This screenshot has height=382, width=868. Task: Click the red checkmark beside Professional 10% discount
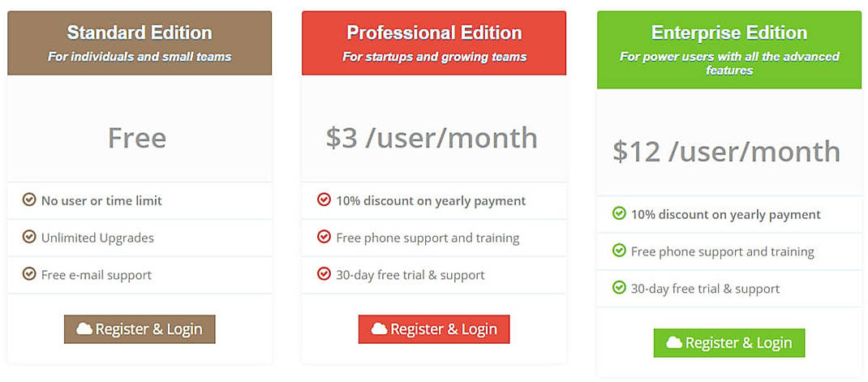[x=324, y=200]
